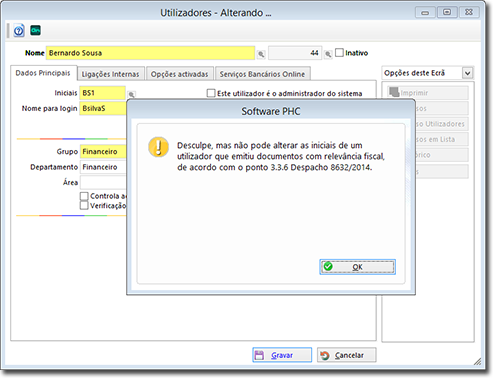
Task: Click the Departamento field showing Financeiro
Action: (x=103, y=167)
